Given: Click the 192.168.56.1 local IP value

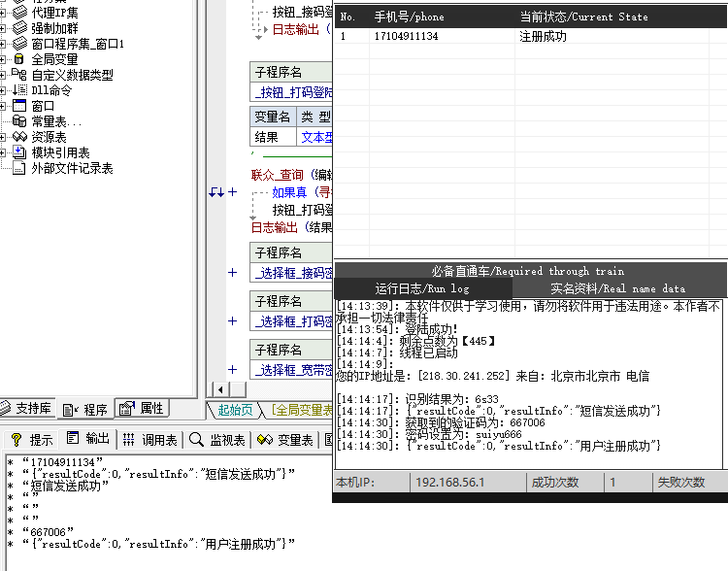Looking at the screenshot, I should pos(449,483).
